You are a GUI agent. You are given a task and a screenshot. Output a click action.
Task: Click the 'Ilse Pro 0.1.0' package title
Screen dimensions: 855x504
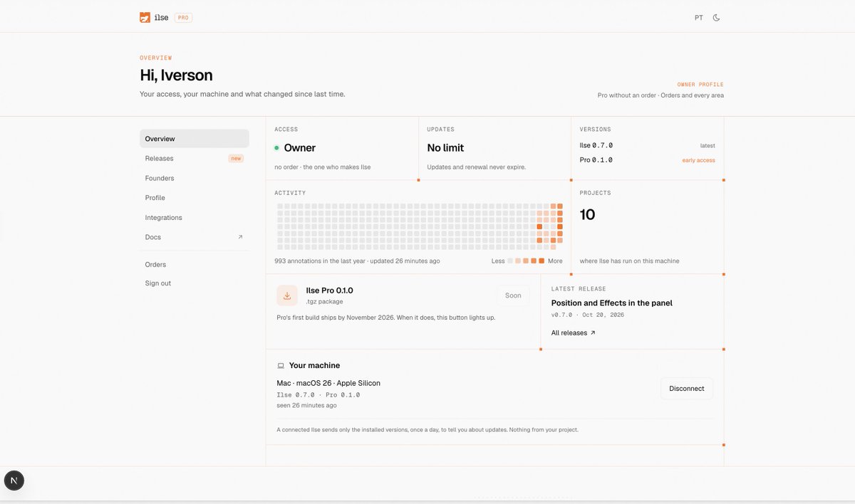(x=330, y=290)
